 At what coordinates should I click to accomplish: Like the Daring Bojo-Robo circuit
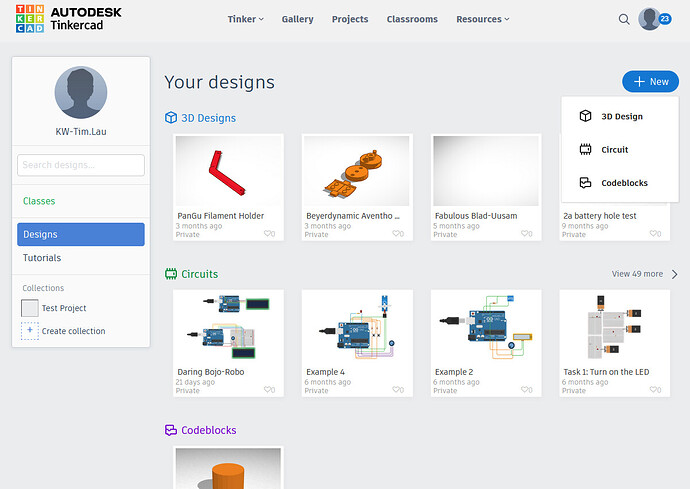click(x=269, y=390)
